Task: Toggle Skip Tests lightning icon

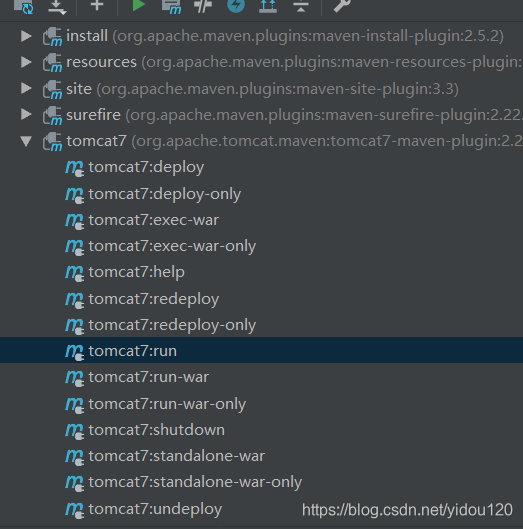Action: pos(236,5)
